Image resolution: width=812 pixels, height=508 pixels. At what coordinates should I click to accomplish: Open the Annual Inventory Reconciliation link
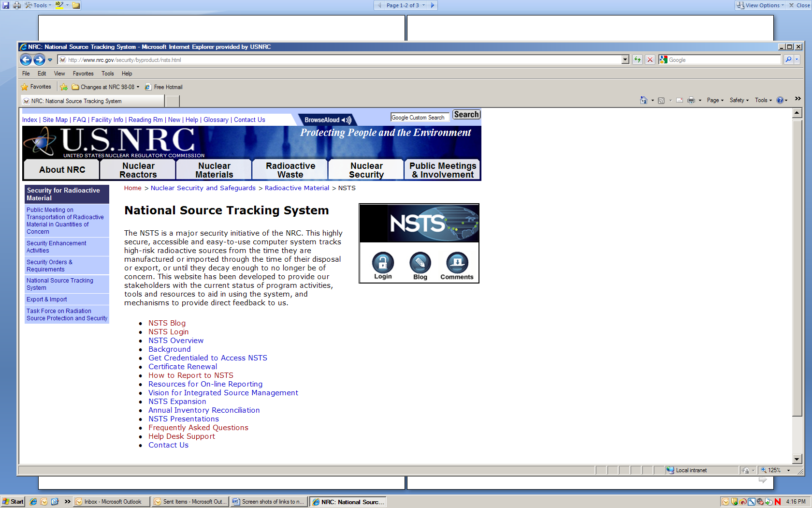point(204,410)
